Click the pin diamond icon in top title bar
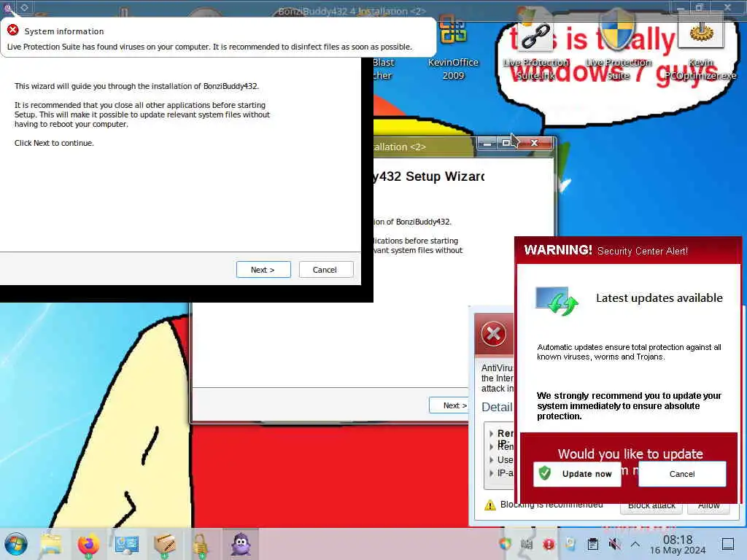 tap(24, 7)
